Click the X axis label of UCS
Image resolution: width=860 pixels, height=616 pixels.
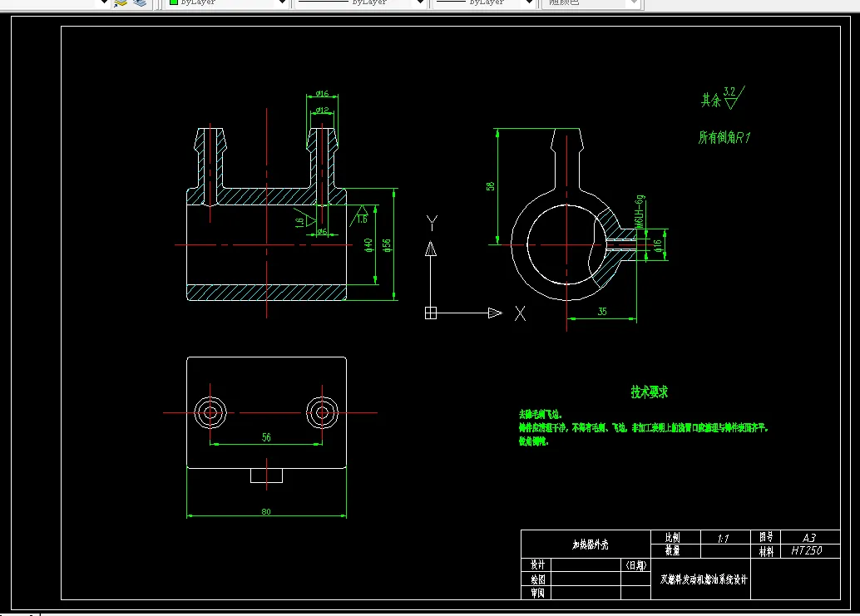click(x=520, y=313)
